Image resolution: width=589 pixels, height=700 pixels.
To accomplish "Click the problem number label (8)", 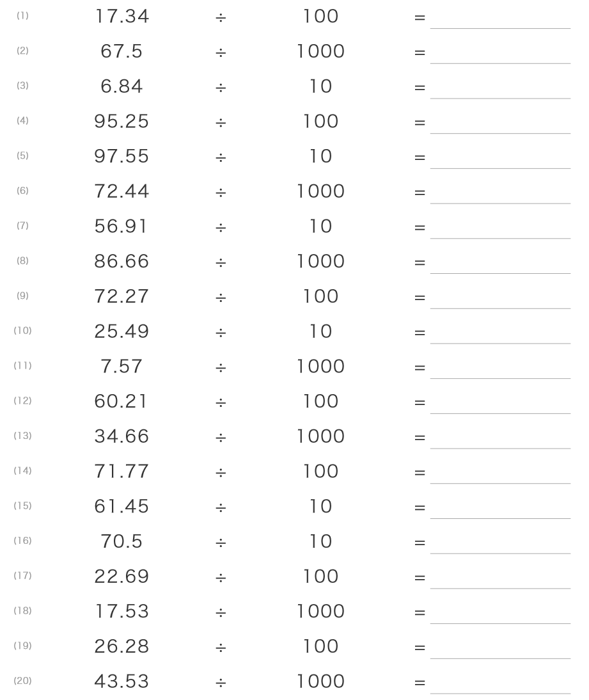I will tap(22, 260).
